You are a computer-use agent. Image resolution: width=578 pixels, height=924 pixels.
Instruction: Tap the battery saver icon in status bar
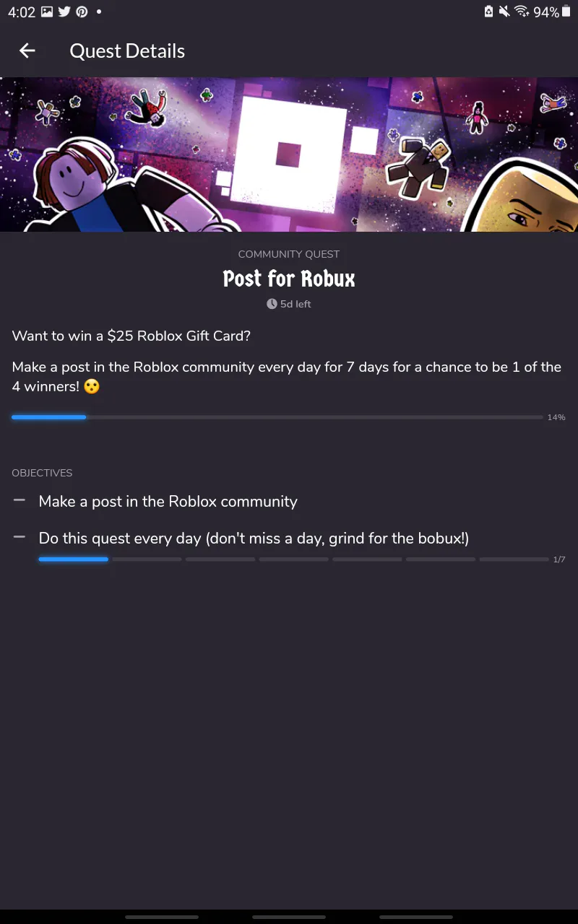pyautogui.click(x=488, y=12)
